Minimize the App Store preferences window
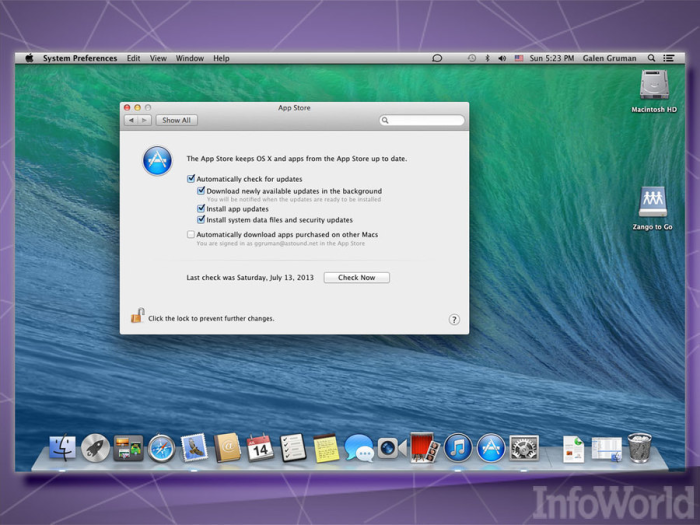The height and width of the screenshot is (525, 700). pos(138,108)
